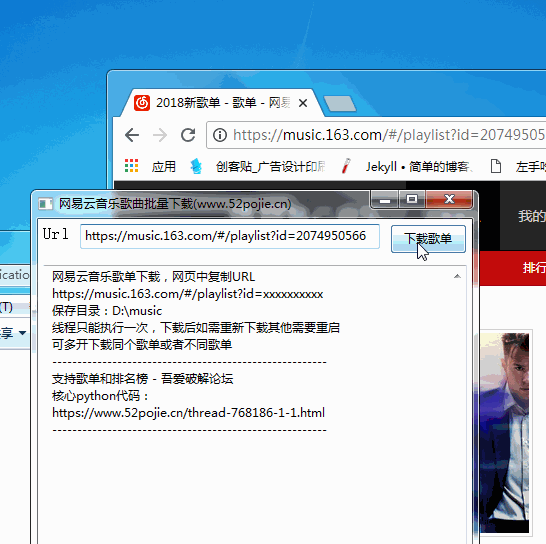
Task: Click the 线程只能执行一次 log line
Action: pos(196,328)
